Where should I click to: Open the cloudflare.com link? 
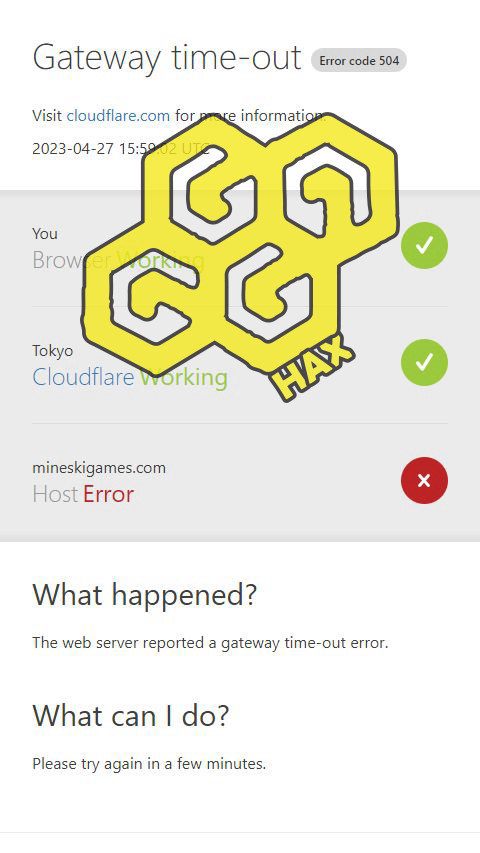click(x=118, y=116)
